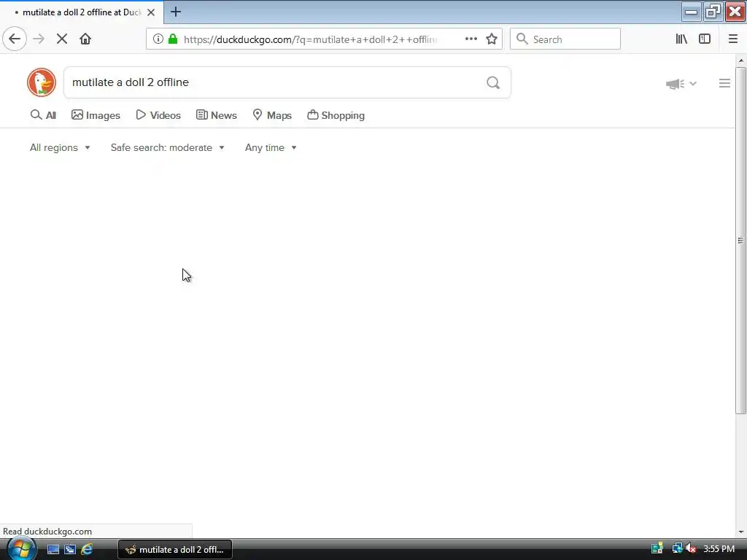
Task: Select the Firefox taskbar button
Action: (x=175, y=550)
